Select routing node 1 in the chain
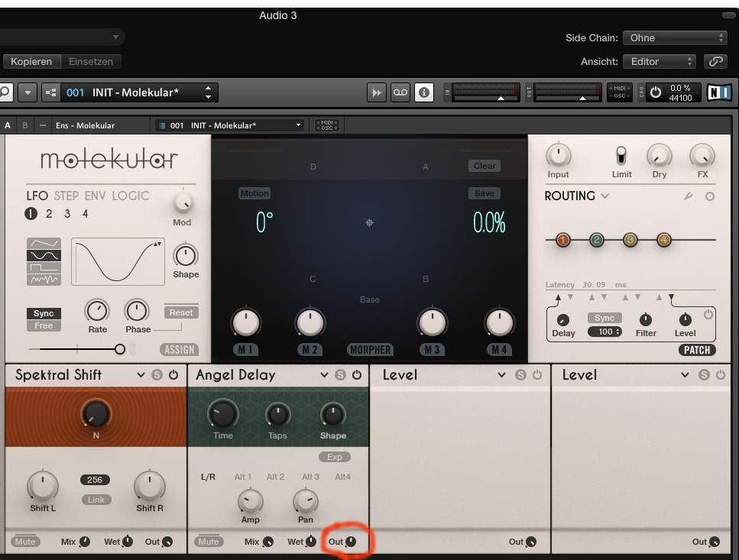Screen dimensions: 739x560 563,240
